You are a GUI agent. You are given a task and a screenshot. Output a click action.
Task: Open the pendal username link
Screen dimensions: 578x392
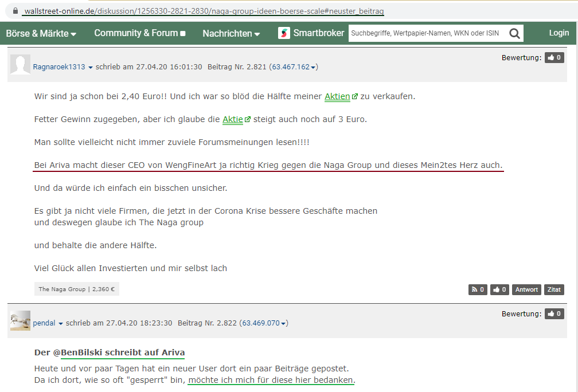point(44,323)
